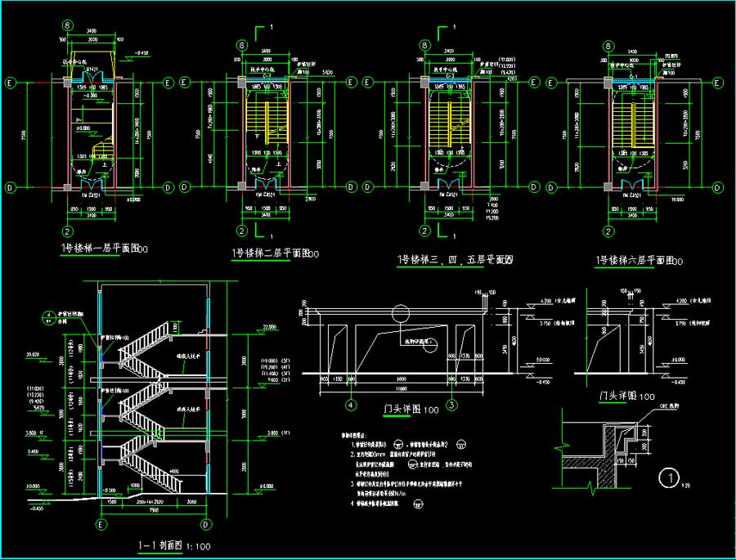Click section cut mark 1 above 三、四、五层 plan
The image size is (736, 560).
click(447, 32)
